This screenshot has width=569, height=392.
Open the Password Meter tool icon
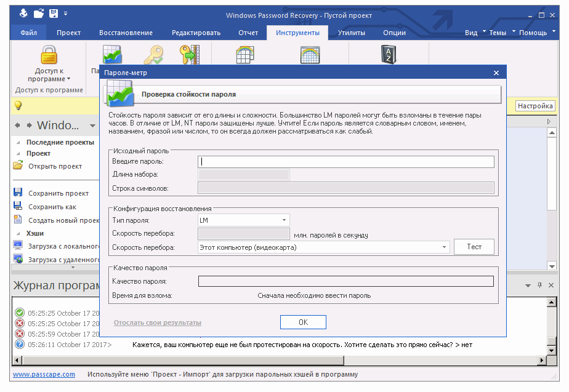point(113,55)
